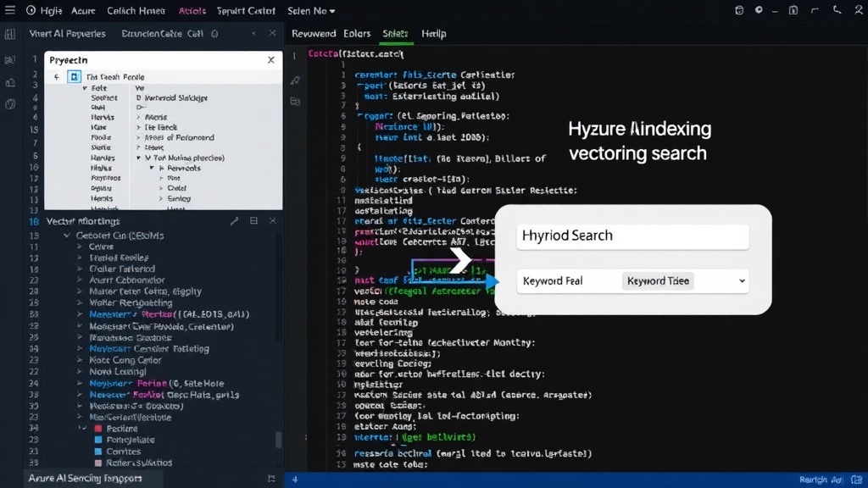This screenshot has height=488, width=868.
Task: Close the side panel via its header X
Action: [272, 34]
